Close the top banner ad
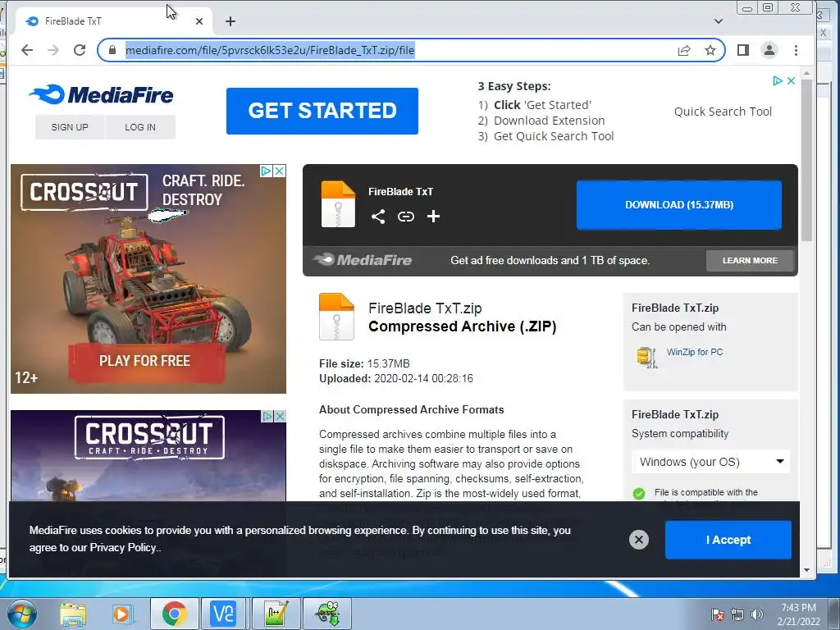Viewport: 840px width, 630px height. coord(791,81)
